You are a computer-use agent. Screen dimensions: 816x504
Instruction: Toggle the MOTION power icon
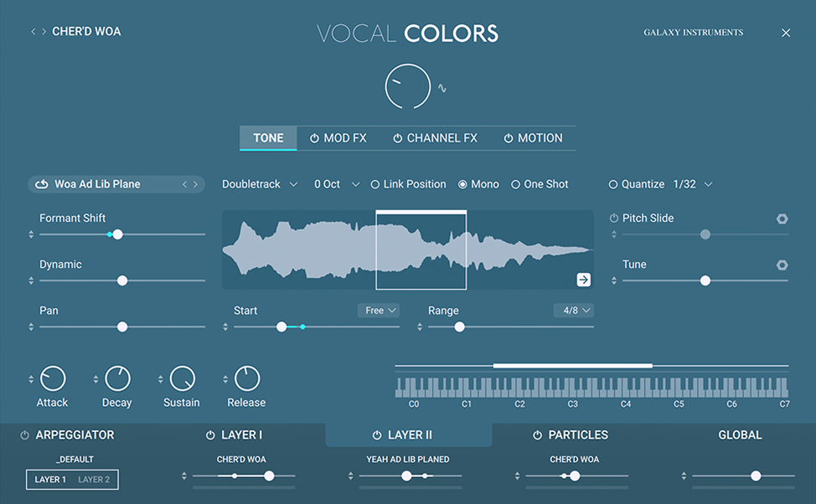coord(507,137)
